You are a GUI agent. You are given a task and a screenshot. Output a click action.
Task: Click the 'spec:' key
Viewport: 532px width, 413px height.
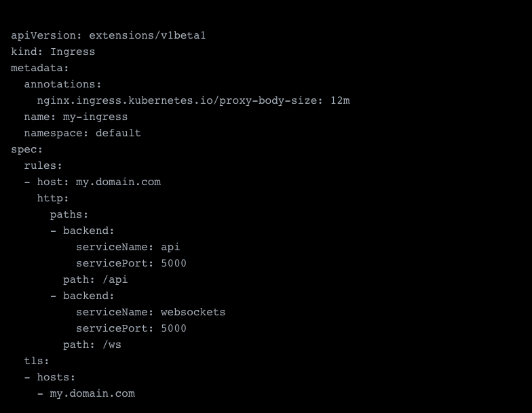[27, 149]
